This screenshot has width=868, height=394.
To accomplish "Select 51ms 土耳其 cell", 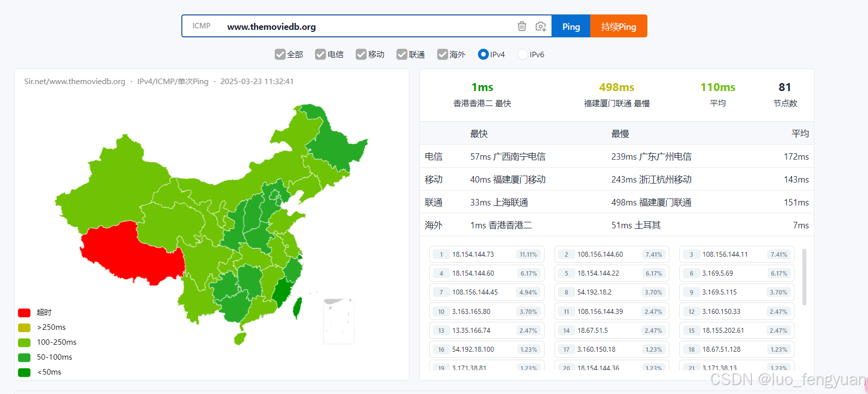I will point(636,225).
